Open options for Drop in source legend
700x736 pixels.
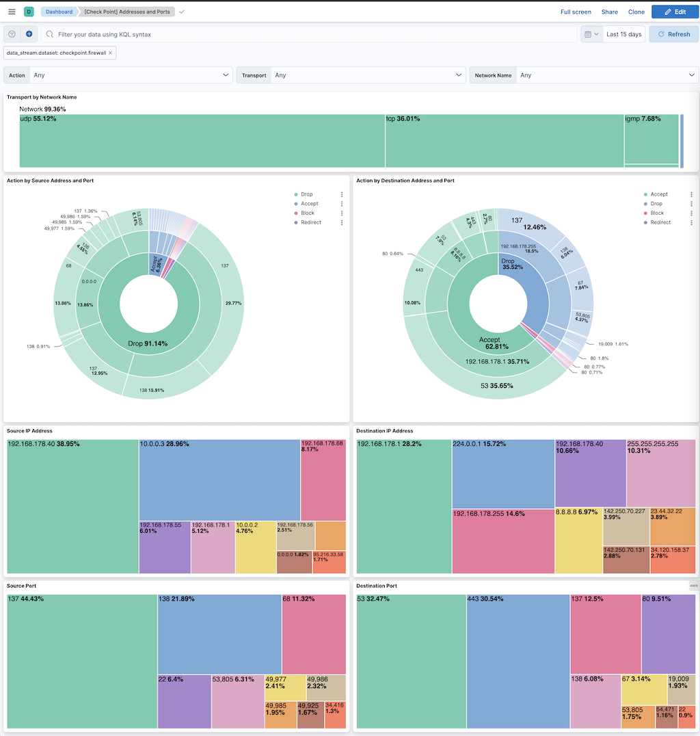(342, 195)
